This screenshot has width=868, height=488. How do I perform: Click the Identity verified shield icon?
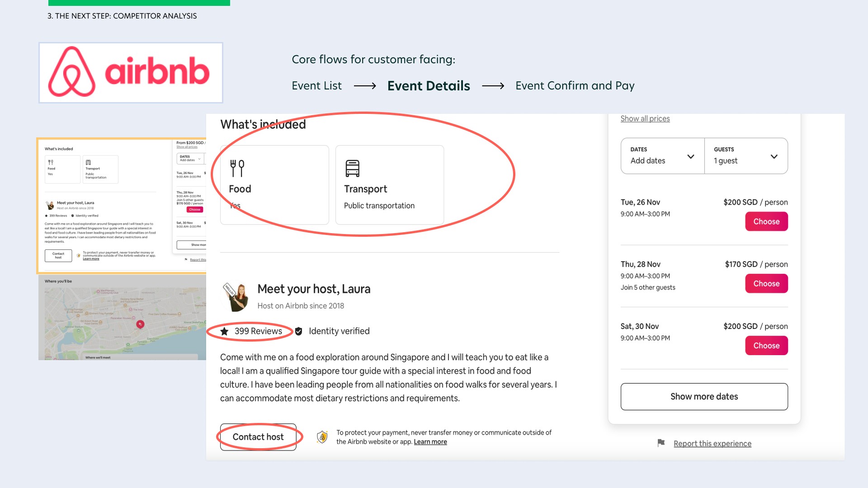click(299, 331)
